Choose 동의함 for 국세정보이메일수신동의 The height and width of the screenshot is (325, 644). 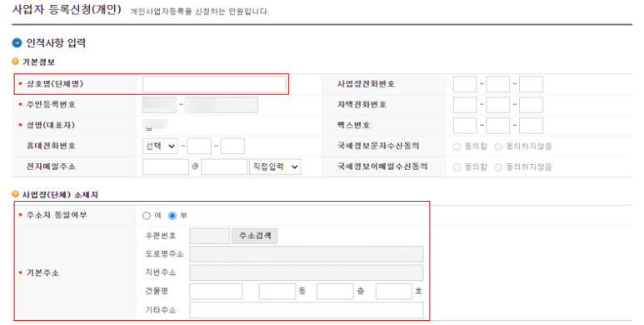tap(457, 167)
